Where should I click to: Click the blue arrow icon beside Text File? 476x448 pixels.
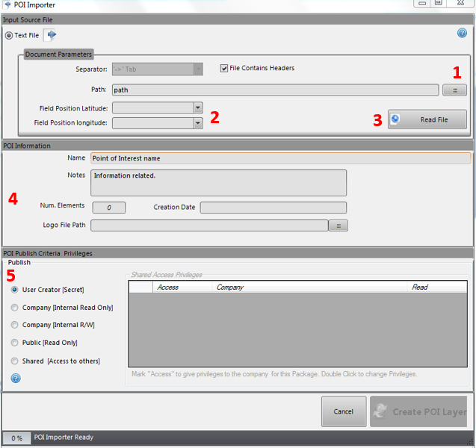(x=52, y=35)
